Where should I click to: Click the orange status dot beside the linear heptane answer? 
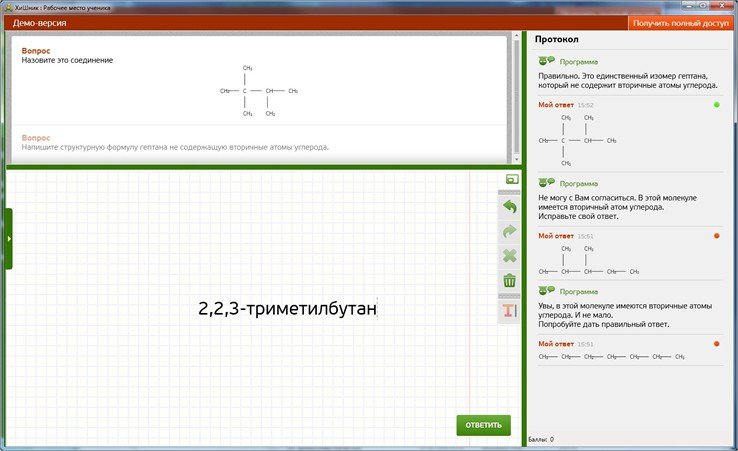(716, 344)
